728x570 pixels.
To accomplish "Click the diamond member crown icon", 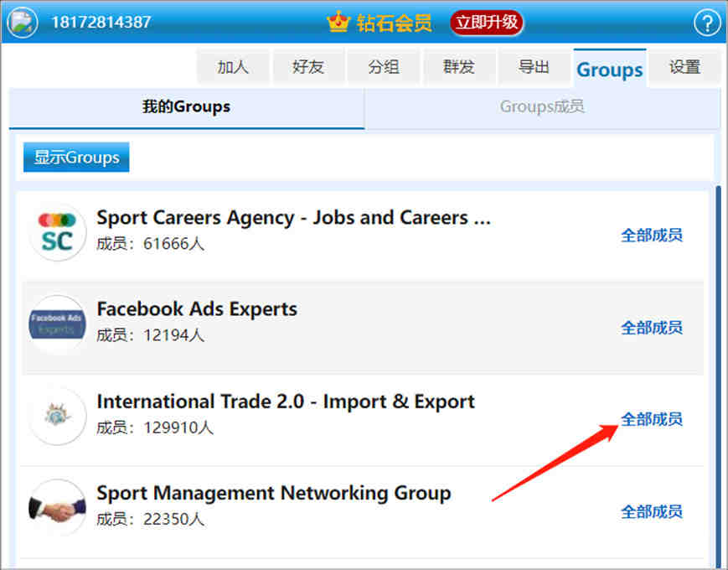I will 338,21.
